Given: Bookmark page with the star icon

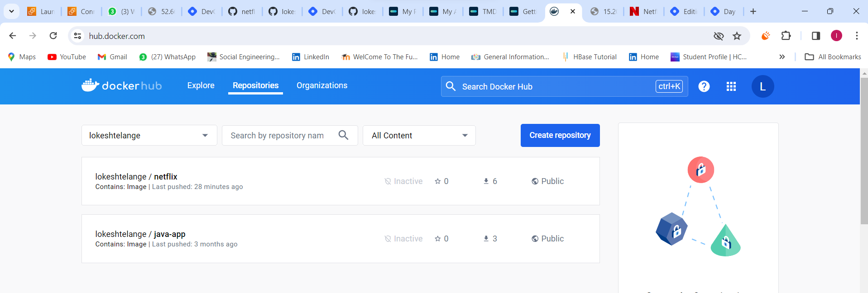Looking at the screenshot, I should pos(737,36).
